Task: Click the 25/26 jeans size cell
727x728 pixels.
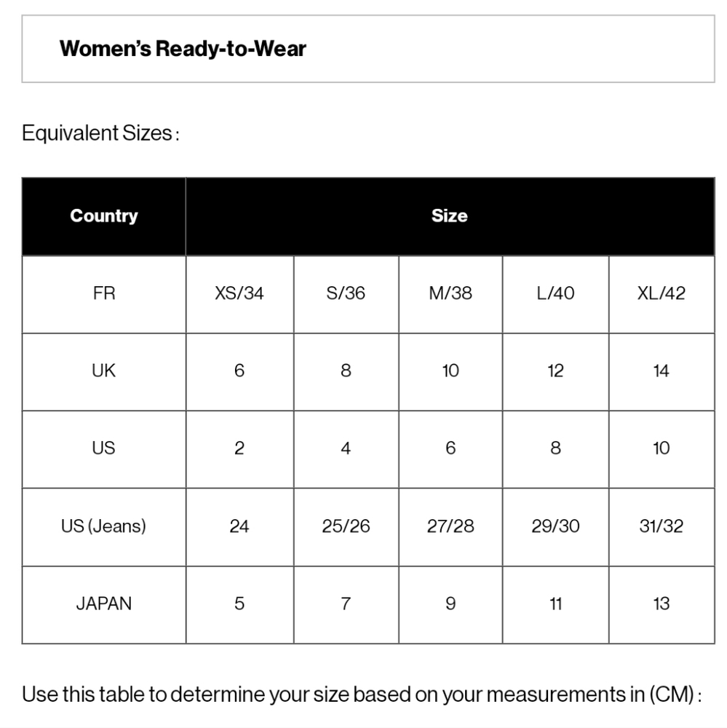Action: pyautogui.click(x=346, y=527)
